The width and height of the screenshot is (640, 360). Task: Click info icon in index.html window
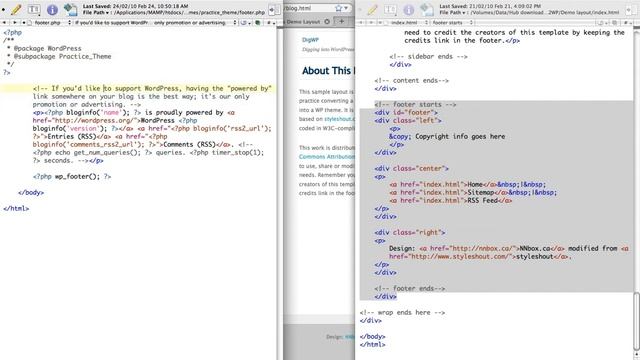(409, 9)
